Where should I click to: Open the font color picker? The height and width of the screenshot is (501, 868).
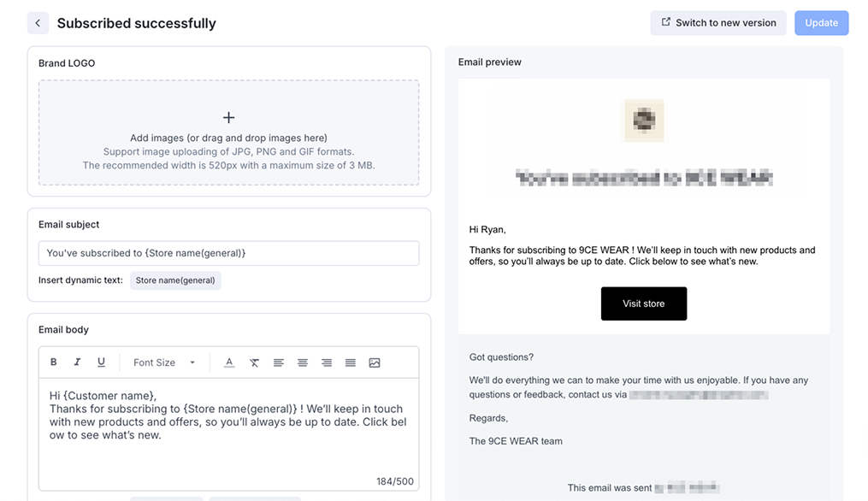point(229,362)
